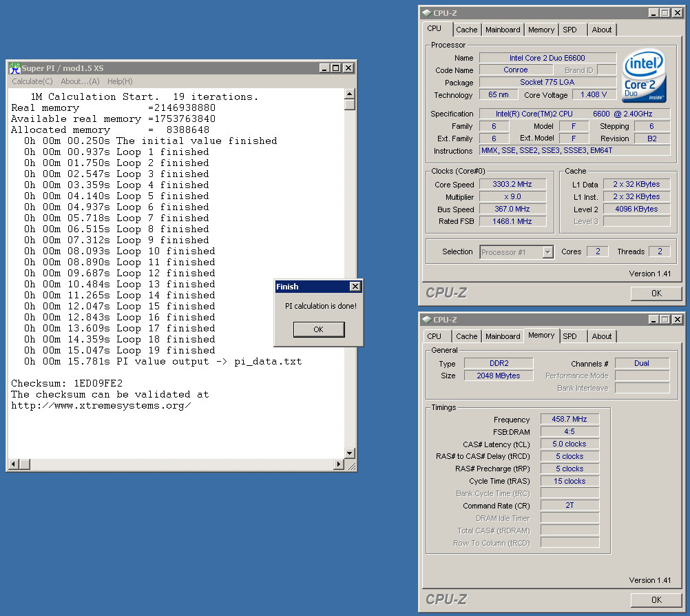Click the Super PI vertical scrollbar down arrow

pos(349,453)
